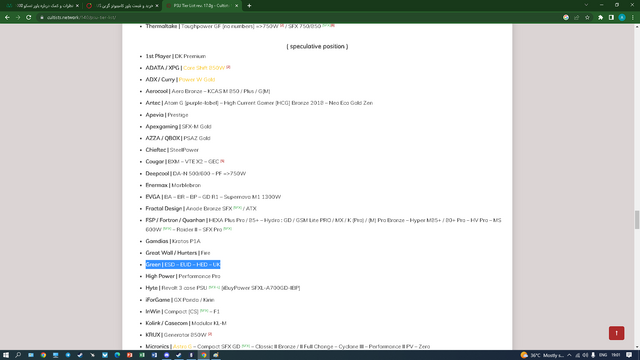
Task: Click the High Power Performance Pro entry
Action: click(x=183, y=276)
